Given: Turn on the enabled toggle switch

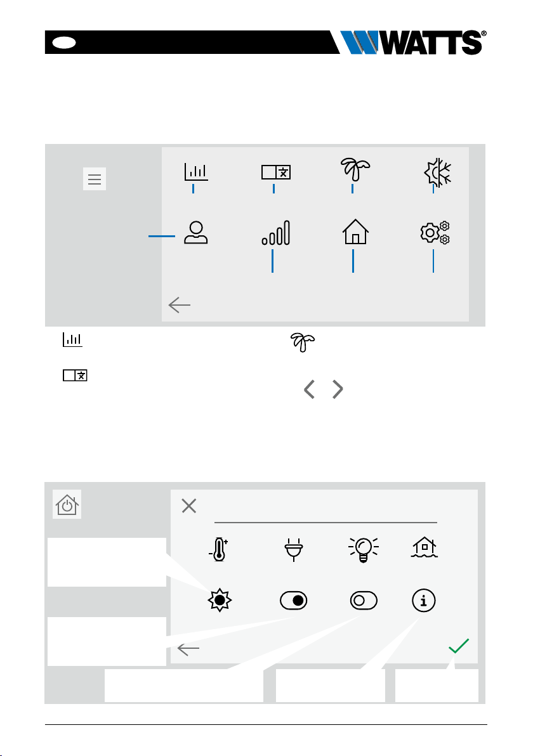Looking at the screenshot, I should 294,600.
